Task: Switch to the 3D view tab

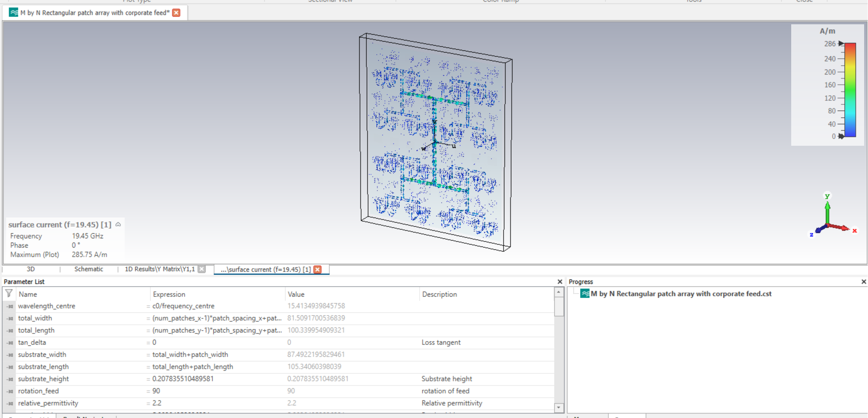Action: click(x=31, y=269)
